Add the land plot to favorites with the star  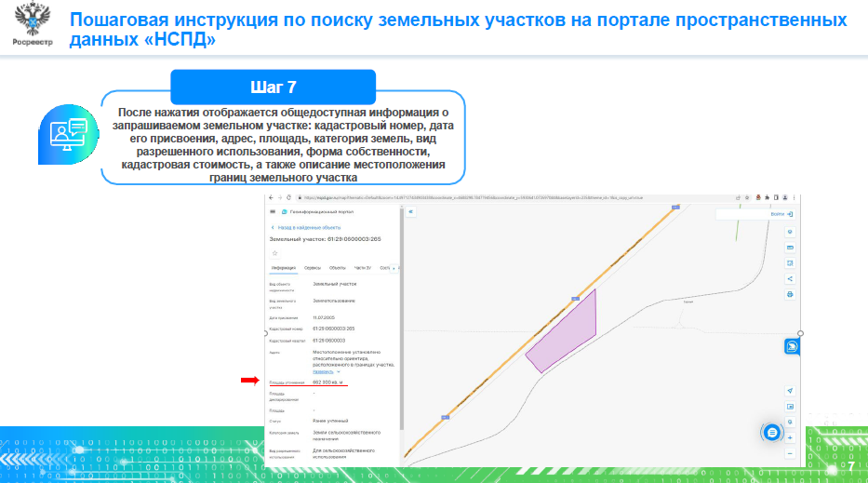(x=274, y=253)
